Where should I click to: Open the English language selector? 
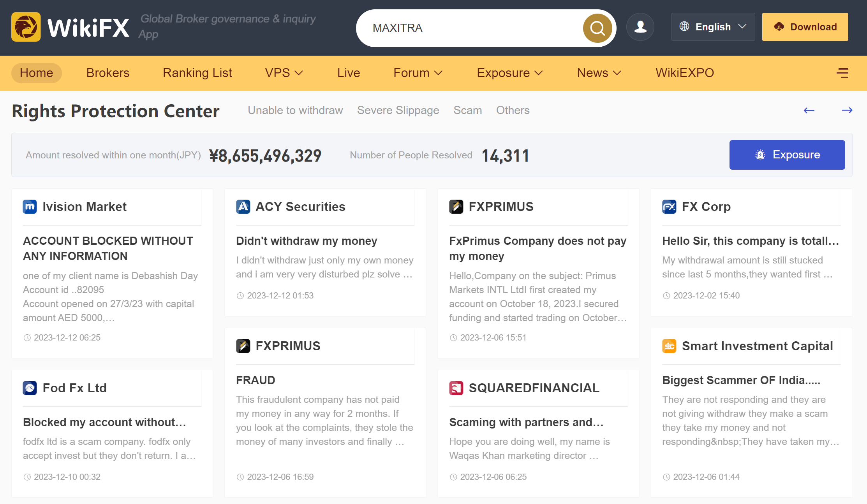[x=713, y=27]
